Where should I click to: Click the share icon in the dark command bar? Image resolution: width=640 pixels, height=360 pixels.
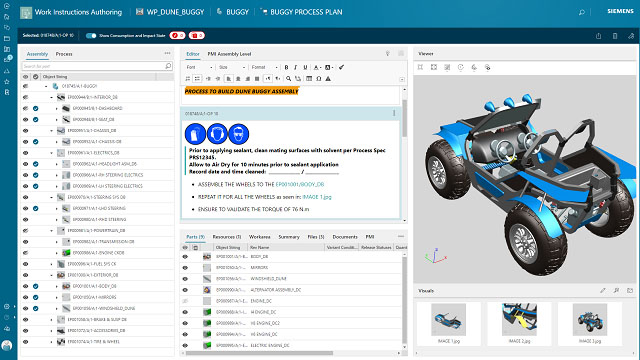[598, 36]
